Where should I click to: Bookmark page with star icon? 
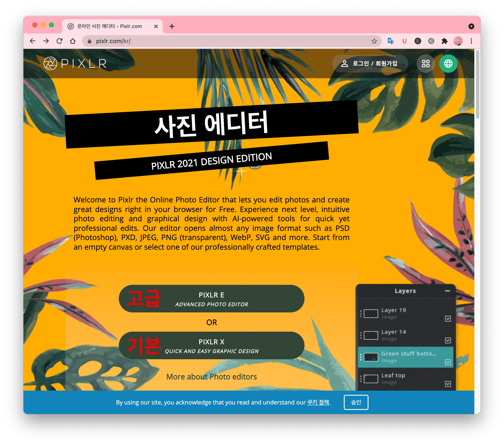point(374,41)
